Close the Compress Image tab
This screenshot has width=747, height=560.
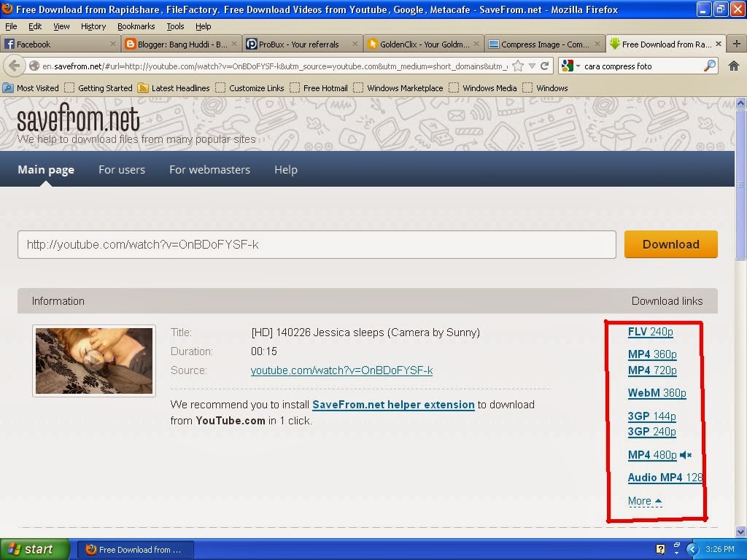[597, 44]
